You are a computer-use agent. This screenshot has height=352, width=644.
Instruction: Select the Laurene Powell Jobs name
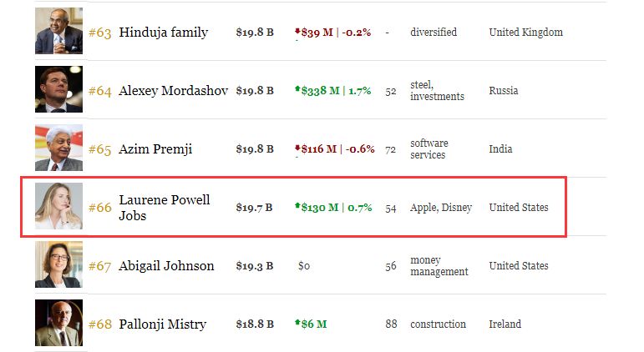[165, 207]
